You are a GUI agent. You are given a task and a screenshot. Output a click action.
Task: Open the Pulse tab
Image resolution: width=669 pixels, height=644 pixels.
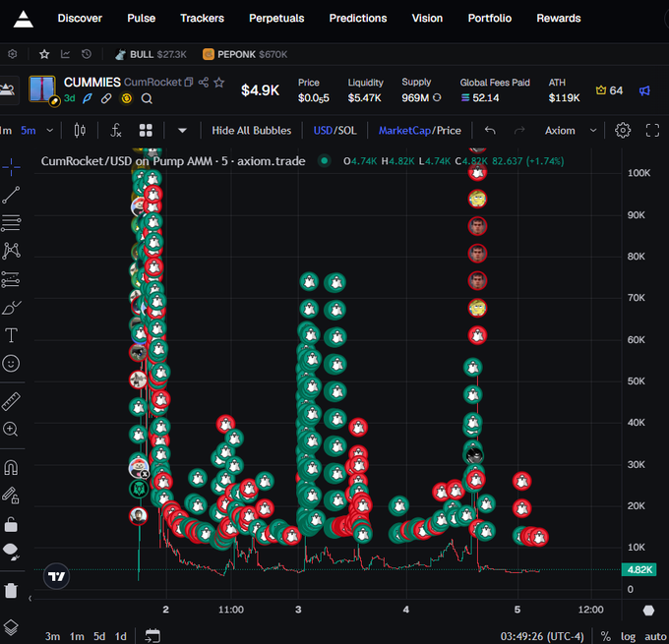pos(142,19)
